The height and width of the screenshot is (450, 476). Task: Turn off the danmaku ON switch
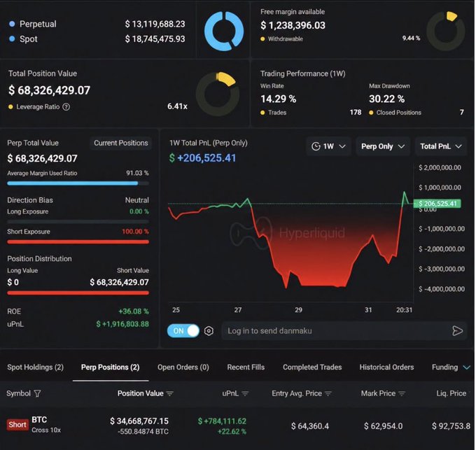(183, 331)
